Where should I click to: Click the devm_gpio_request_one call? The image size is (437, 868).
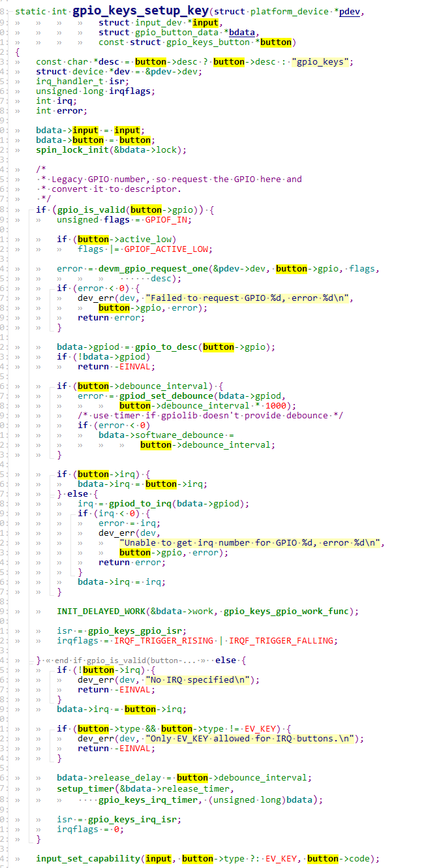[x=153, y=268]
